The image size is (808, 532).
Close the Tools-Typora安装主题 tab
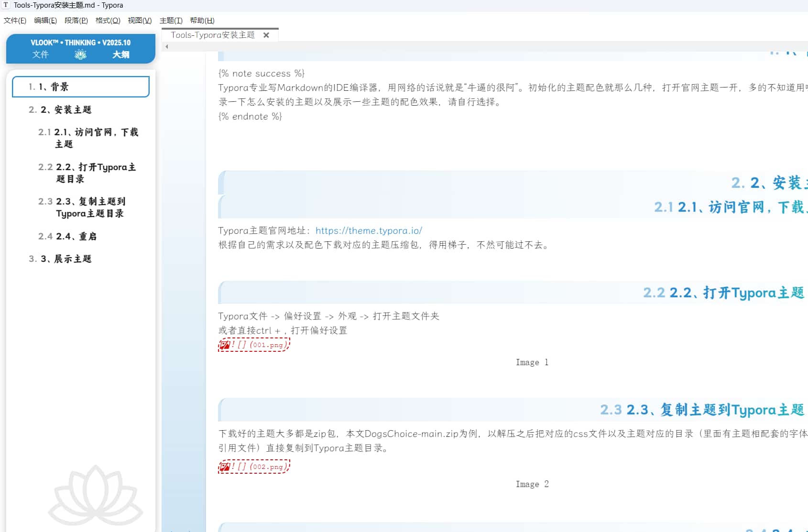266,35
